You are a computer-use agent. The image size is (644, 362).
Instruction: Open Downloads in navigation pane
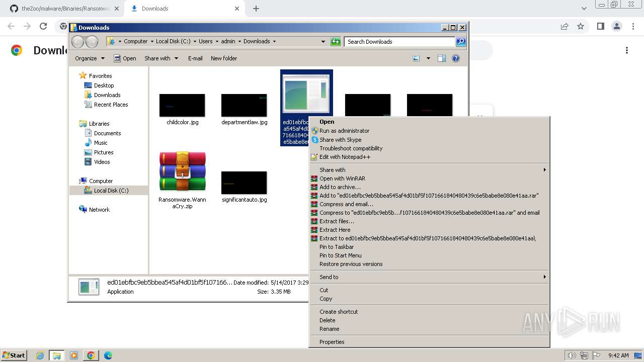107,95
